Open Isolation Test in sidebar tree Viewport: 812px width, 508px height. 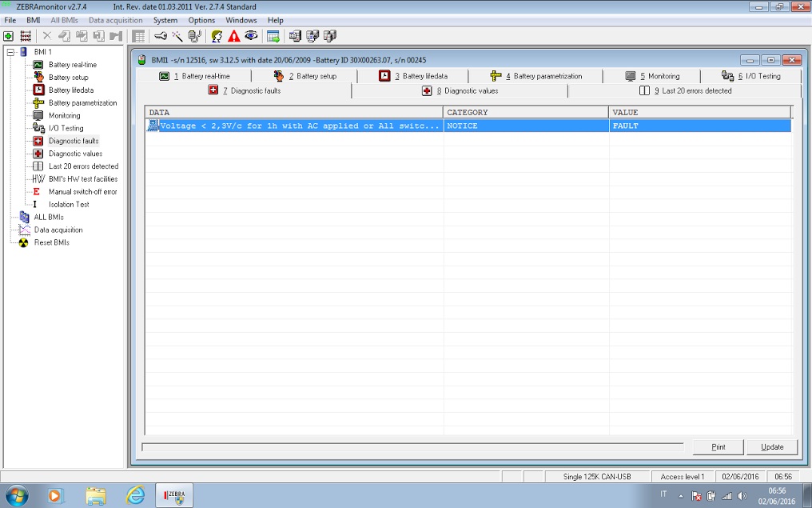tap(69, 205)
